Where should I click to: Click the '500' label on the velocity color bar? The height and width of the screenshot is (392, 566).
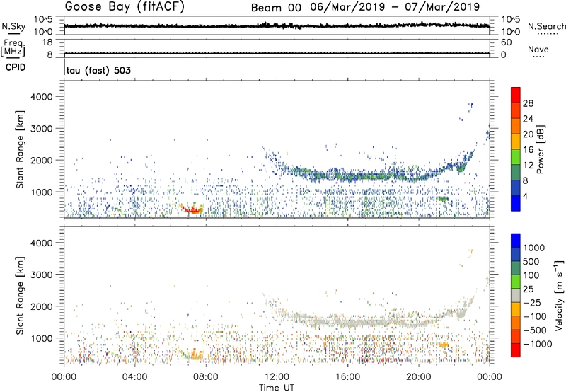tap(531, 261)
